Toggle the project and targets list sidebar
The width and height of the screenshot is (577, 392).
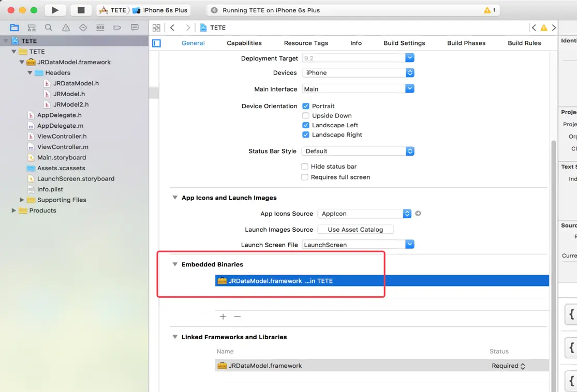156,43
